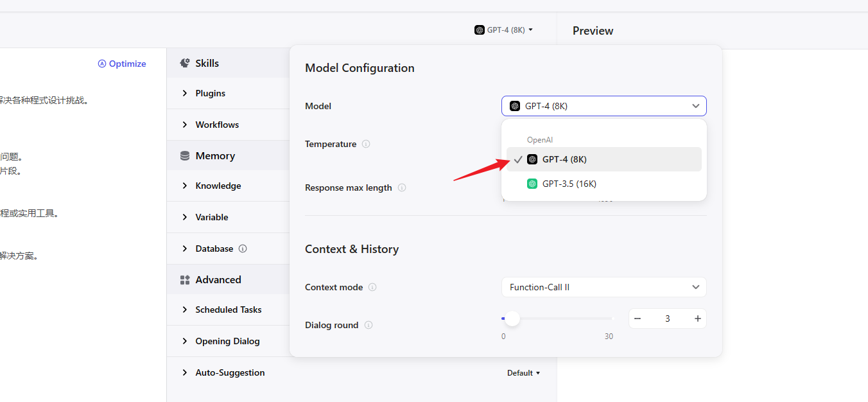The height and width of the screenshot is (402, 868).
Task: Choose the checked GPT-4 (8K) option
Action: [564, 159]
